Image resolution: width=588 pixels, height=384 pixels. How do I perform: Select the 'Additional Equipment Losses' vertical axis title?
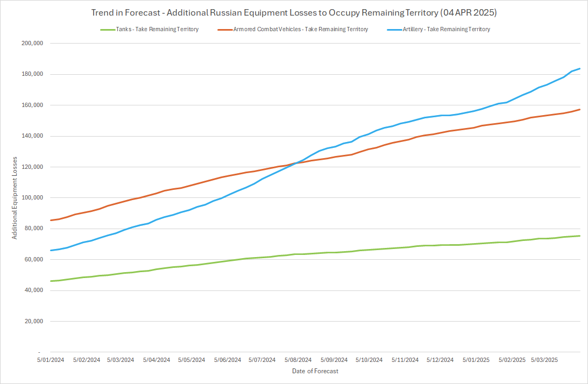(16, 198)
